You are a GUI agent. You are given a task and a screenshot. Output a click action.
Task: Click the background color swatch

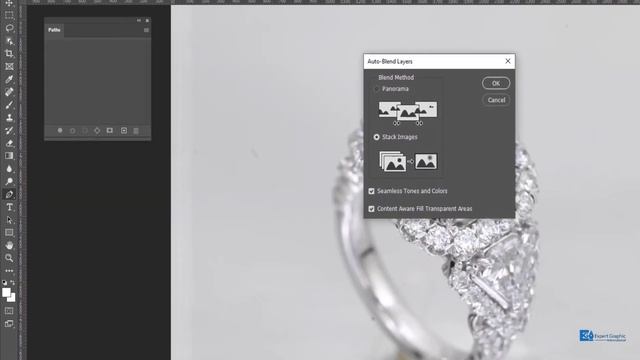pyautogui.click(x=13, y=298)
